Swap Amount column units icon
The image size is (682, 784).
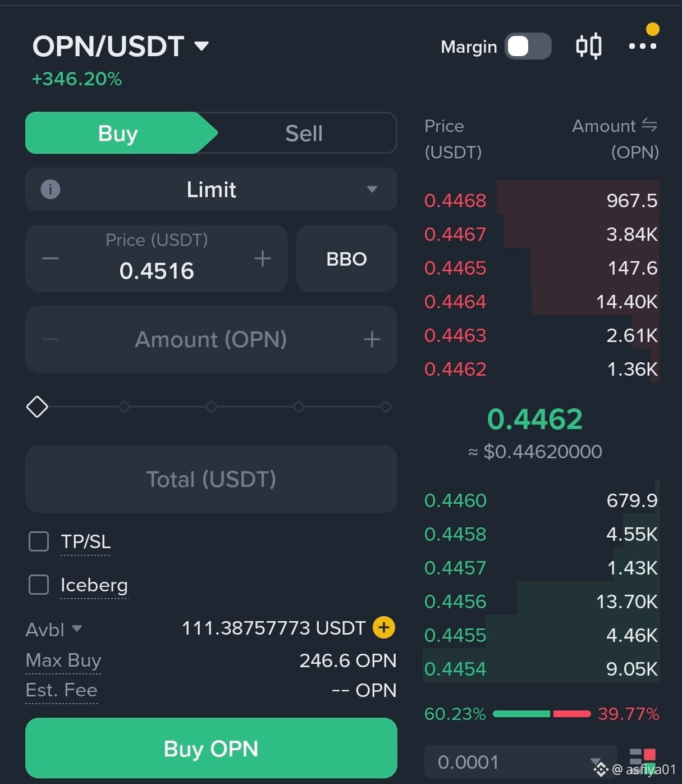point(649,125)
